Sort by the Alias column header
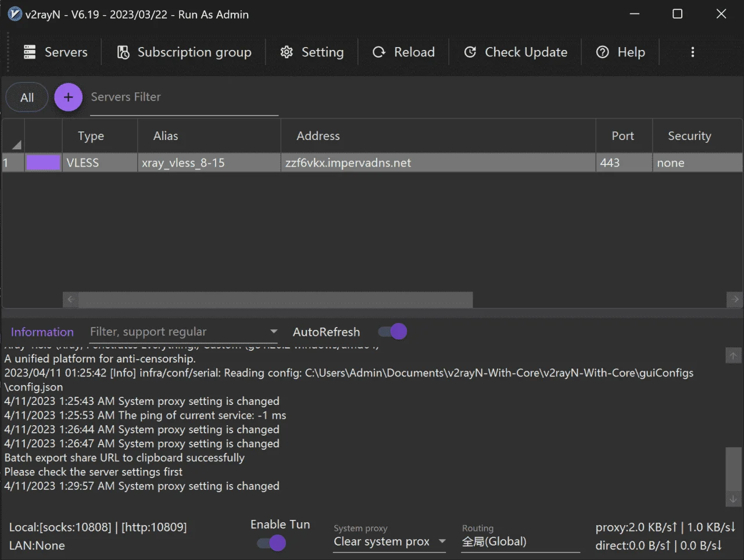 209,136
